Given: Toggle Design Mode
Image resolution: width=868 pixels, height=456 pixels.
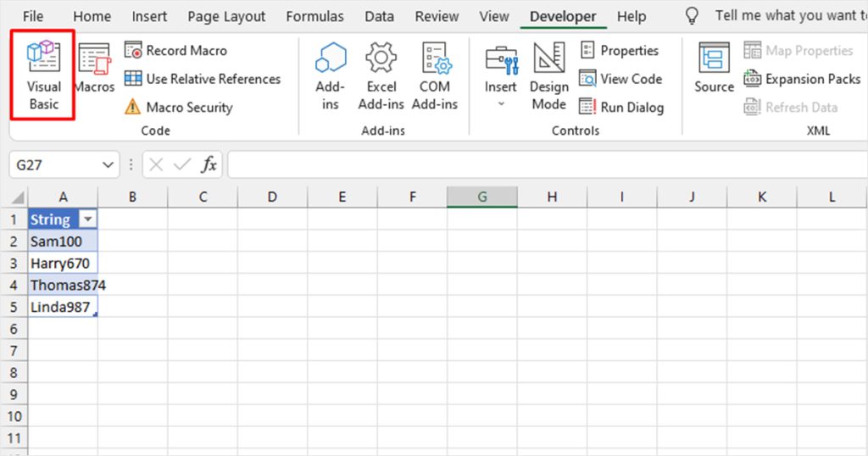Looking at the screenshot, I should pyautogui.click(x=548, y=76).
